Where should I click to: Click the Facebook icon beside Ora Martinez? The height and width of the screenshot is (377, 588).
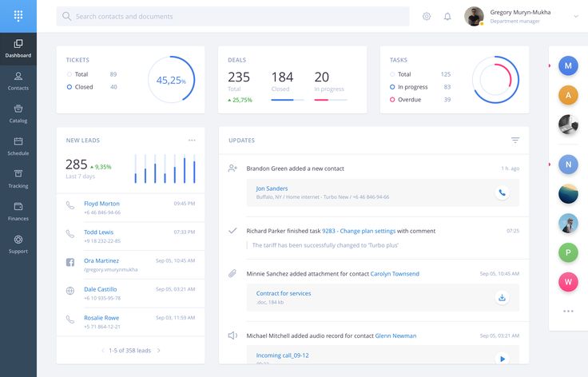[x=70, y=263]
